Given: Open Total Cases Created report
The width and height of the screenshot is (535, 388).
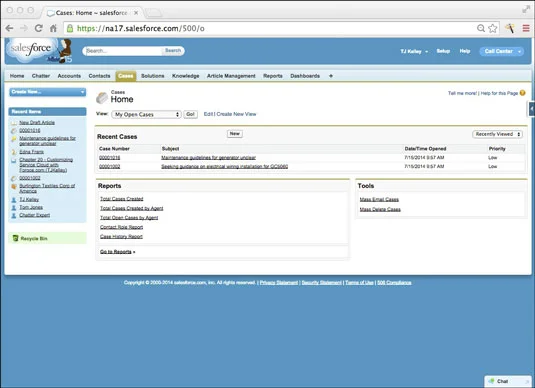Looking at the screenshot, I should click(x=121, y=199).
